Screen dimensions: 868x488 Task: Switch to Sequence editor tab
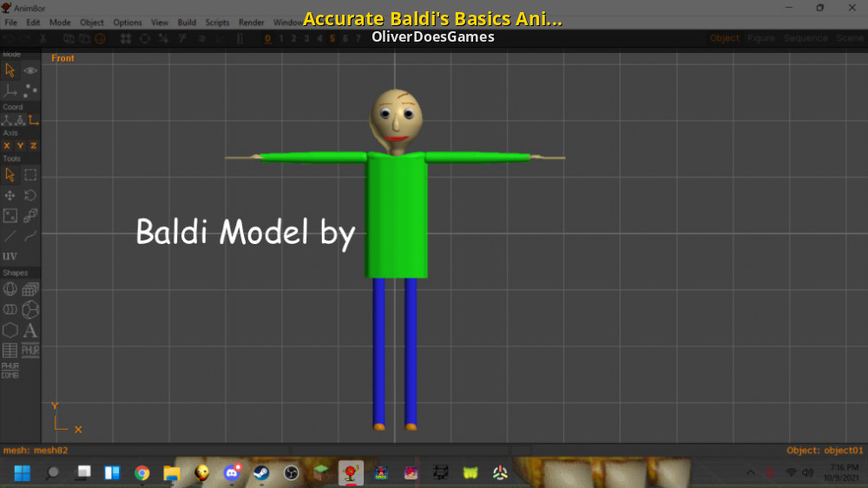pos(806,38)
